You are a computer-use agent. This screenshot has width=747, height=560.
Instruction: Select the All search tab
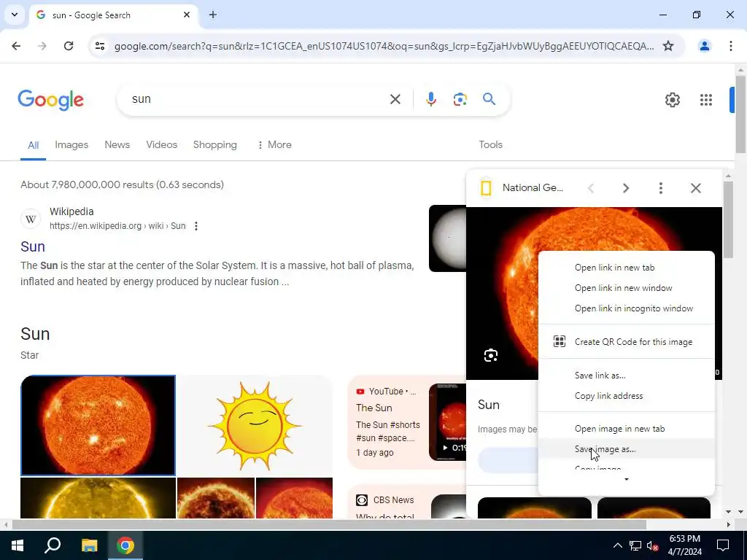33,145
